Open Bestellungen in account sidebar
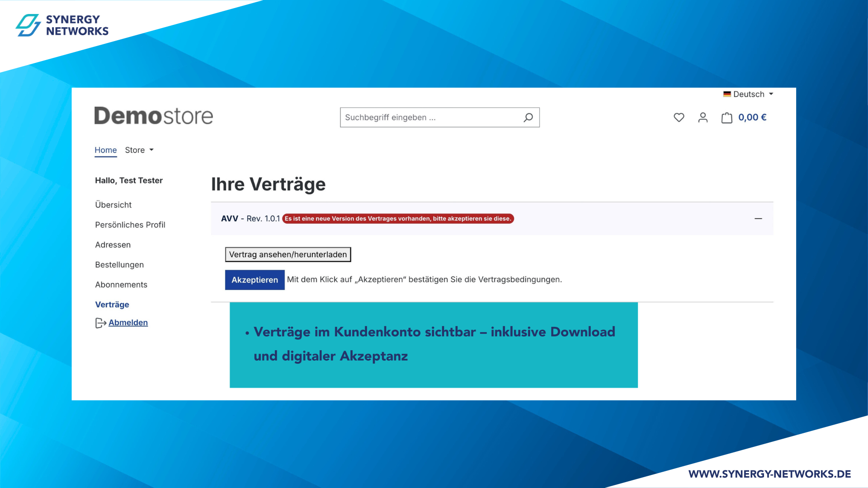Viewport: 868px width, 488px height. (x=119, y=265)
